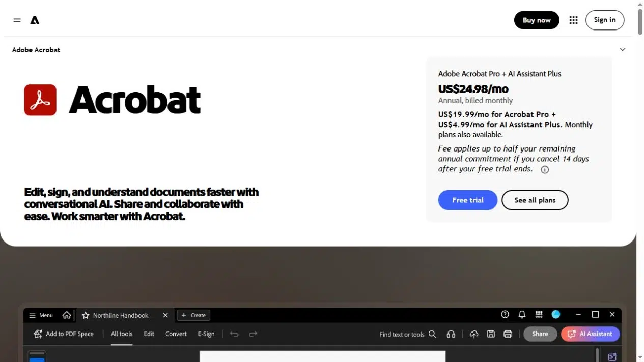644x362 pixels.
Task: Open the Help question mark icon
Action: click(505, 315)
